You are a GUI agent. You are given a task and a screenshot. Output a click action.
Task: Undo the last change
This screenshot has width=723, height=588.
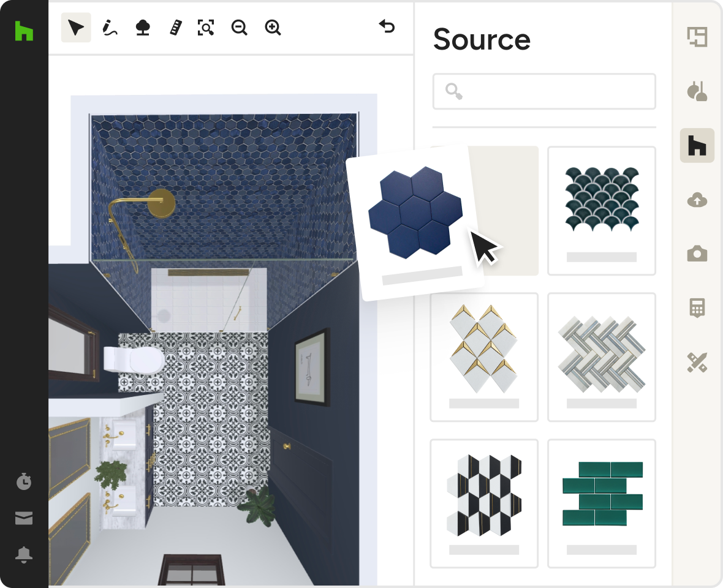(x=387, y=28)
